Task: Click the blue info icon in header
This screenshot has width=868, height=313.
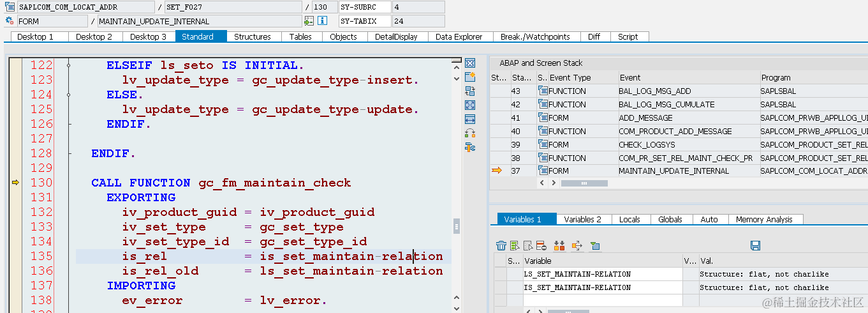Action: 322,21
